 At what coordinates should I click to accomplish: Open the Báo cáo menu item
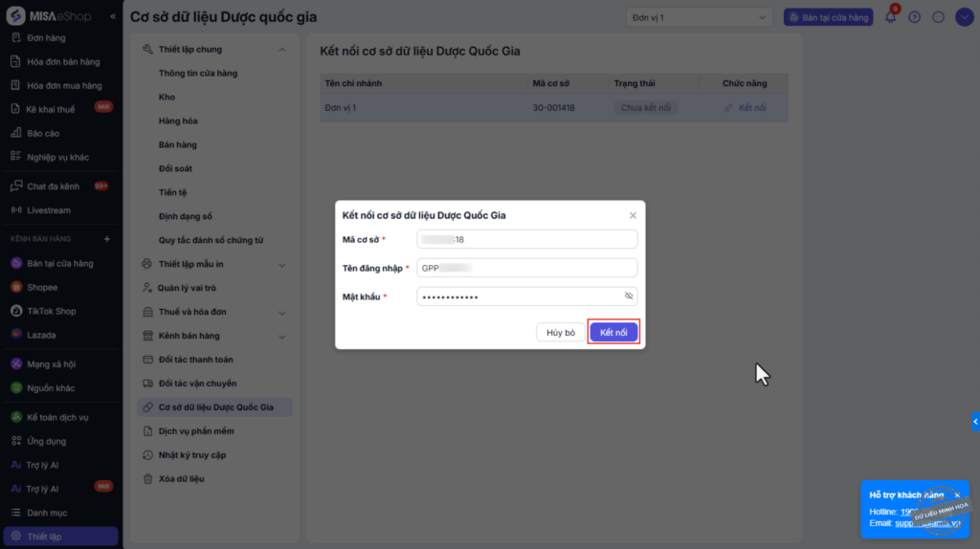43,133
